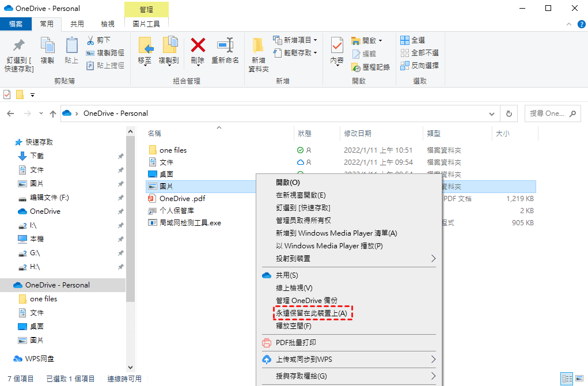Click the 歷程記錄 history icon

[x=356, y=67]
